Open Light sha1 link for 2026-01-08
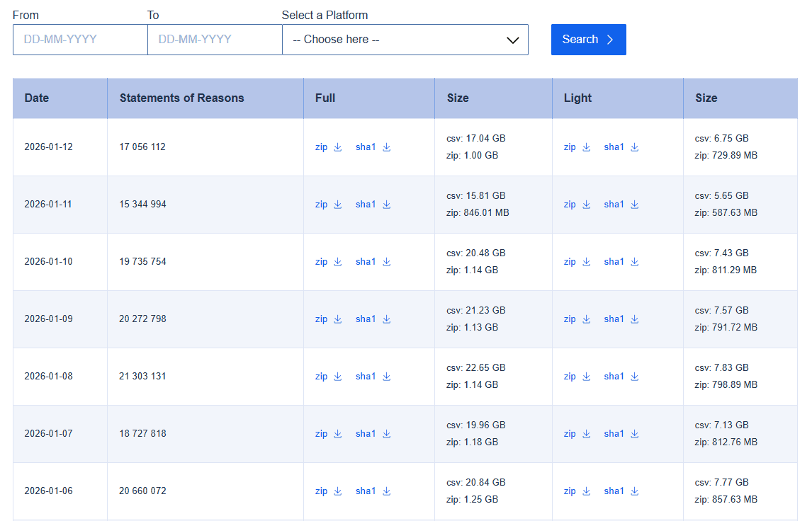The image size is (812, 521). coord(614,377)
